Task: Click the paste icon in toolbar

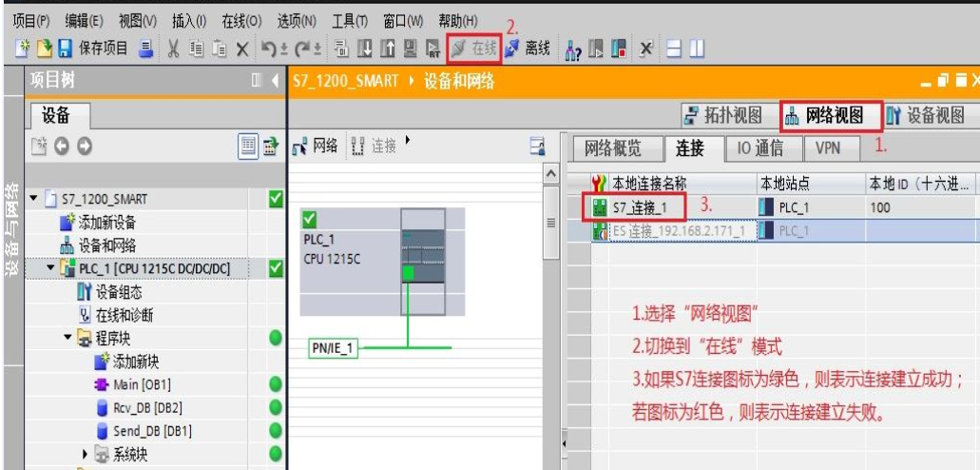Action: pos(218,49)
